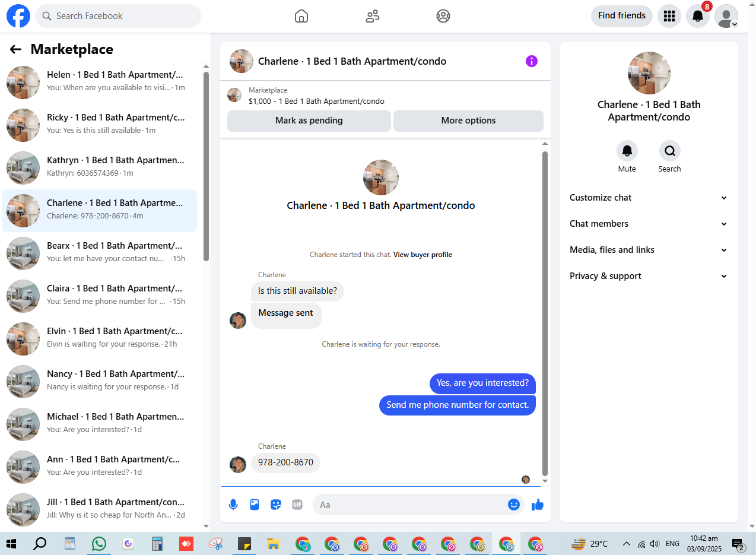The width and height of the screenshot is (756, 555).
Task: Open the volume speaker tray icon
Action: [655, 544]
